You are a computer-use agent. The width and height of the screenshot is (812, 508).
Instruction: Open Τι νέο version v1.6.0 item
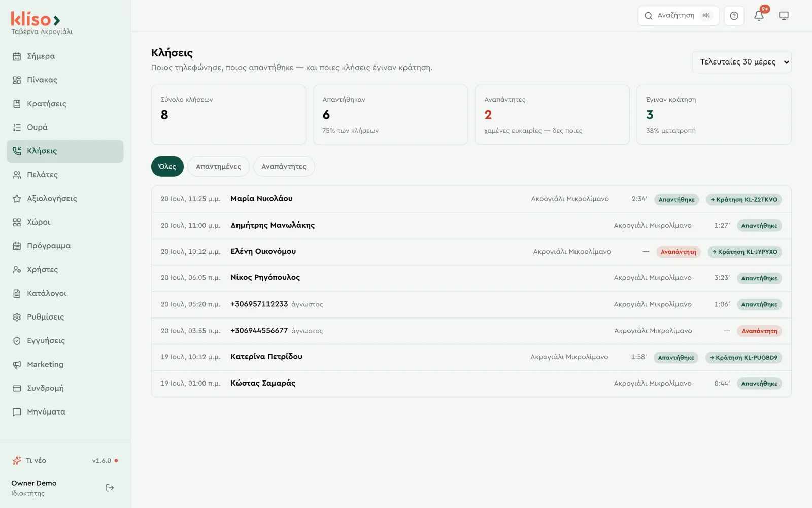(x=65, y=461)
